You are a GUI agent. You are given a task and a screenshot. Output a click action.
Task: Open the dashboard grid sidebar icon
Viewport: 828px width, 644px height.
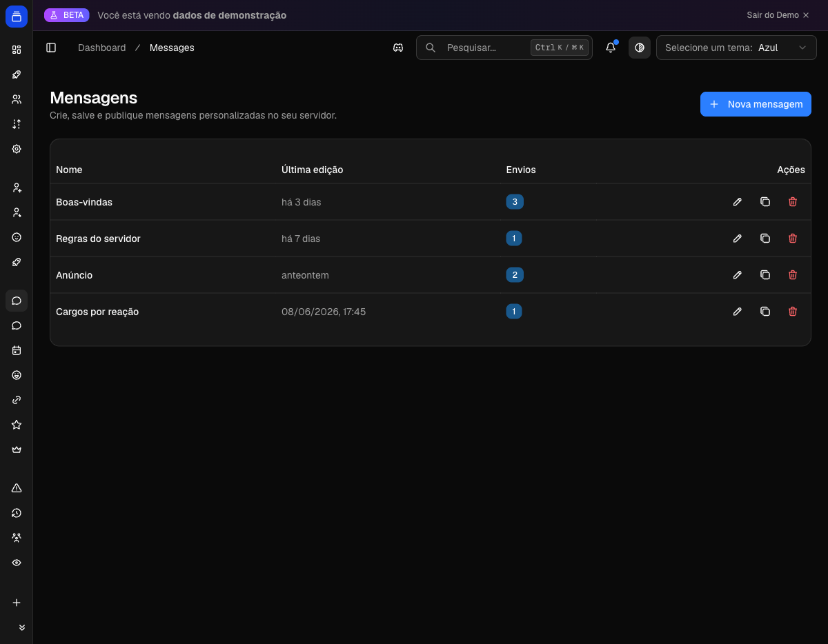17,50
